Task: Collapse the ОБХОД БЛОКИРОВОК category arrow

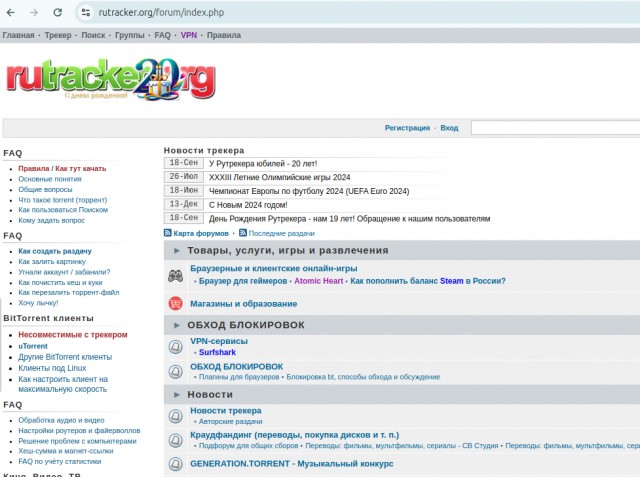Action: pos(177,325)
